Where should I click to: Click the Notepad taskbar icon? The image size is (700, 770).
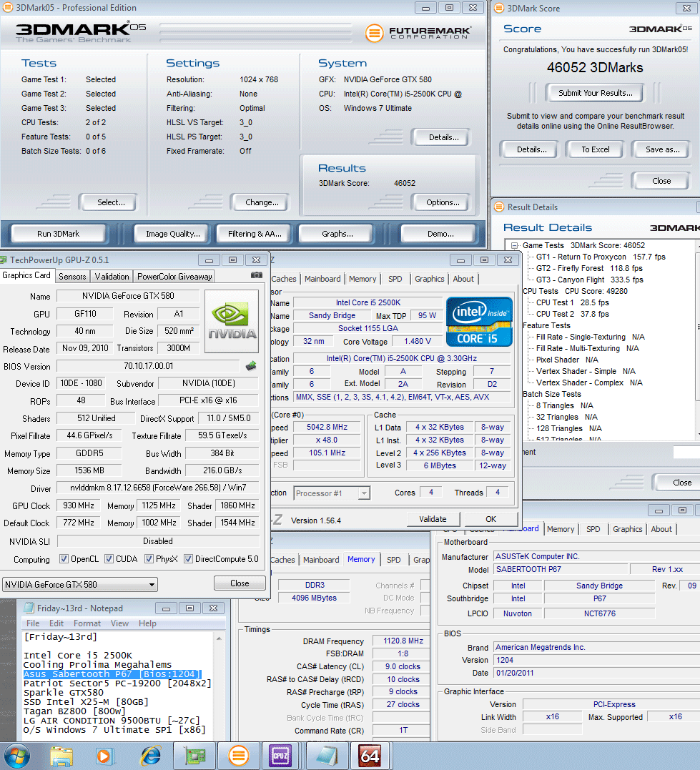point(326,756)
